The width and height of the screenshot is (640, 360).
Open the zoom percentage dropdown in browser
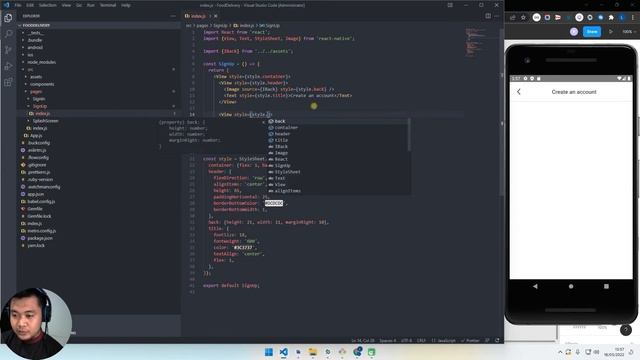pyautogui.click(x=629, y=31)
